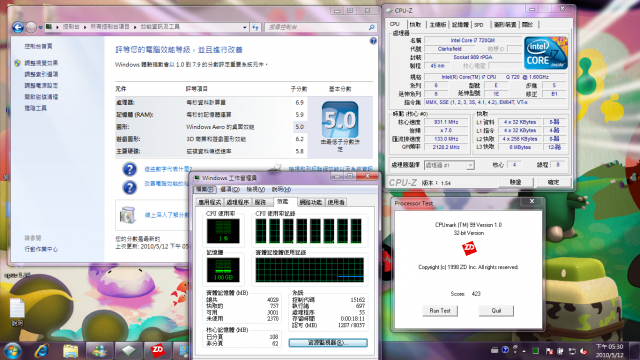Open the 檔案(F) menu in Task Manager

point(204,189)
